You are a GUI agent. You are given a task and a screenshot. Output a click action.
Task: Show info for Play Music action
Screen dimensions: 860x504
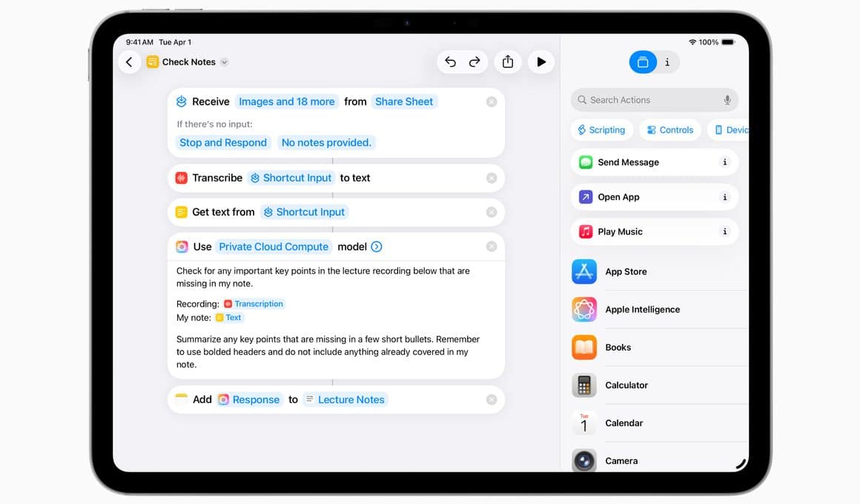[724, 231]
